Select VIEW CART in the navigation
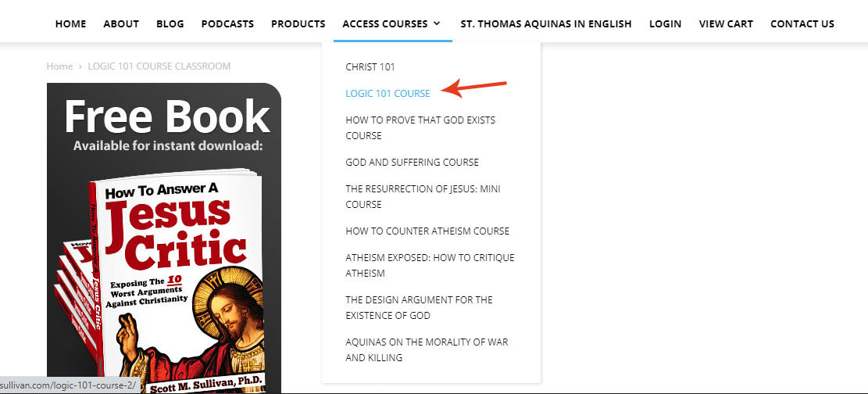 726,23
